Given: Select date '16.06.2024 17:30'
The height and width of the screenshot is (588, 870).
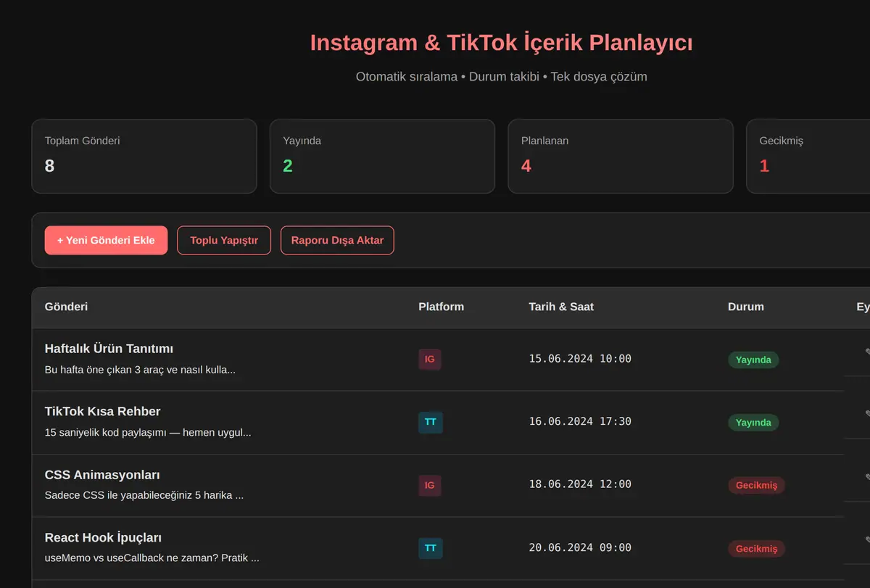Looking at the screenshot, I should 580,421.
